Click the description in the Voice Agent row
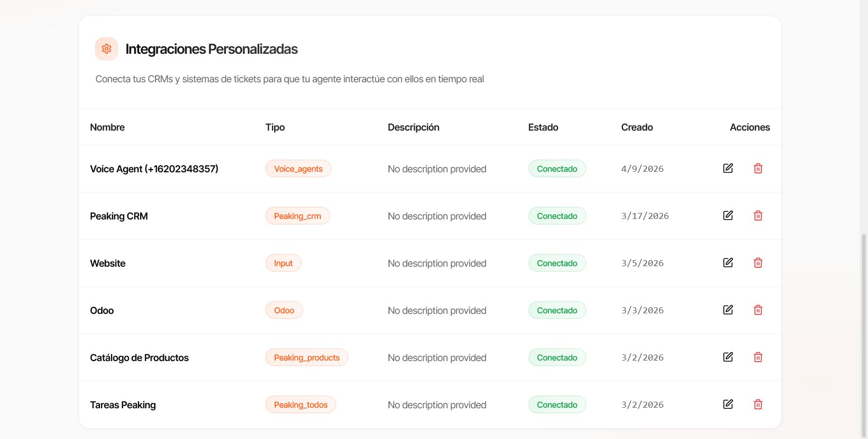This screenshot has height=439, width=868. (437, 169)
